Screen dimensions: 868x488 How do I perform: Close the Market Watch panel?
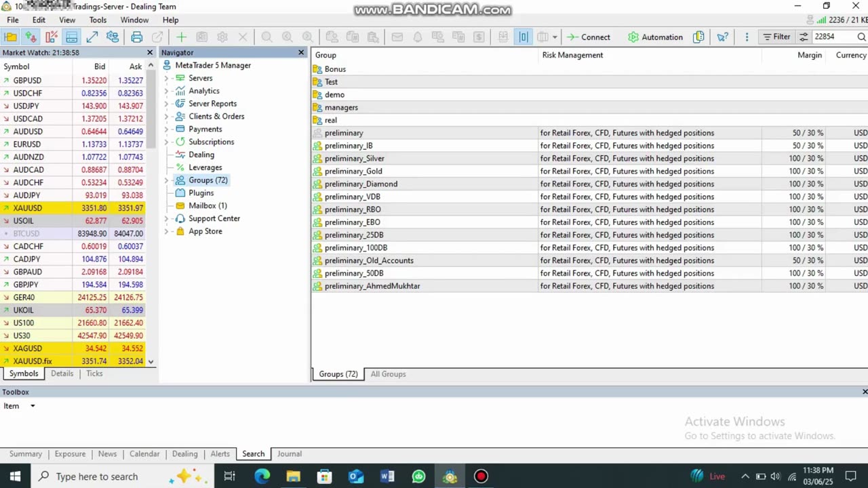(x=150, y=52)
